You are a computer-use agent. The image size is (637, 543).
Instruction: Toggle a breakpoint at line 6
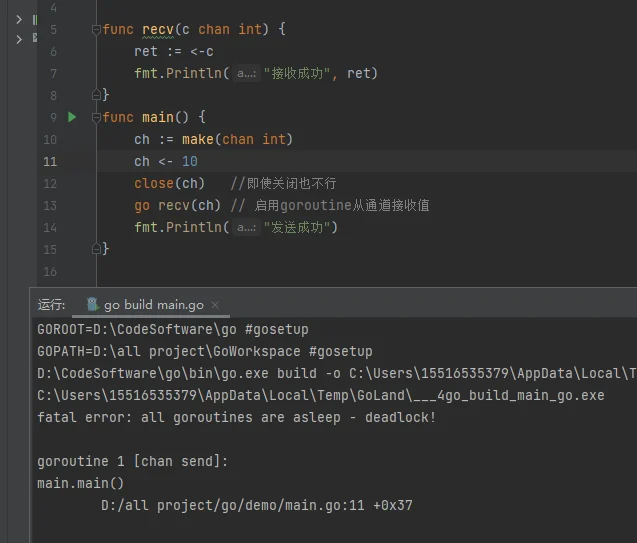click(x=51, y=51)
